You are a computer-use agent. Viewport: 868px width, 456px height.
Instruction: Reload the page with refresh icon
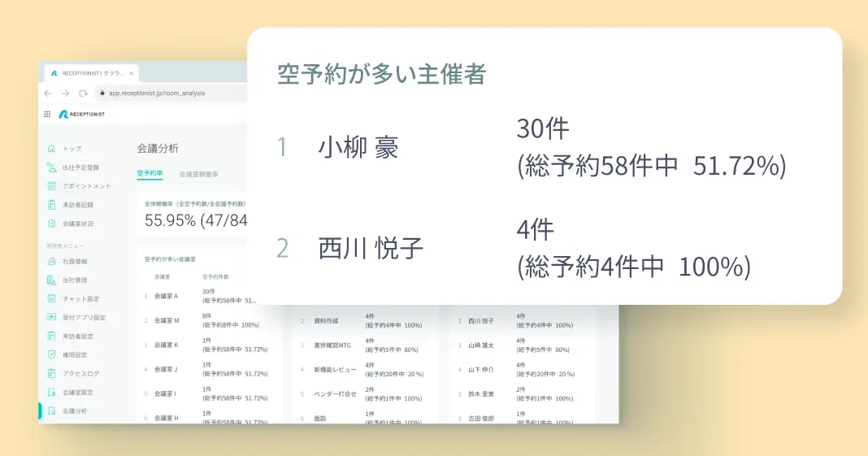pos(83,93)
